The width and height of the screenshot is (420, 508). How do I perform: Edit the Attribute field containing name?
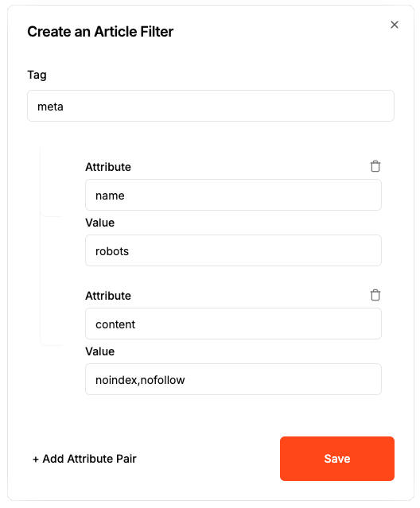233,195
